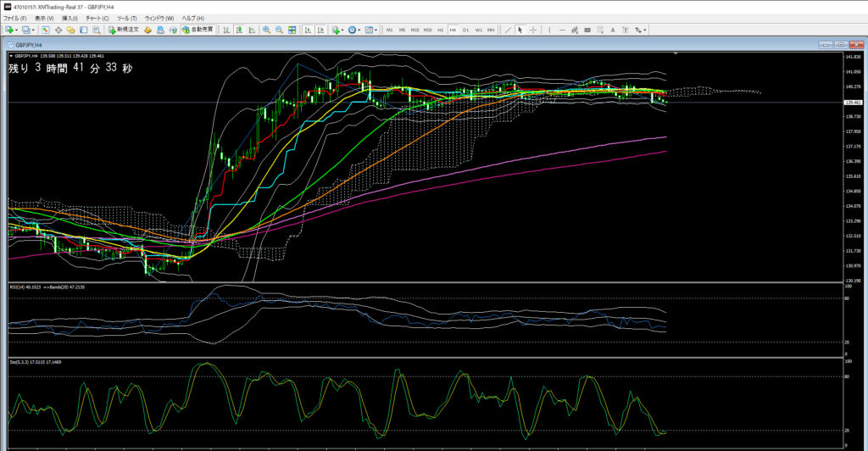This screenshot has width=868, height=451.
Task: Launch MetaEditor via the yellow book icon
Action: click(147, 30)
